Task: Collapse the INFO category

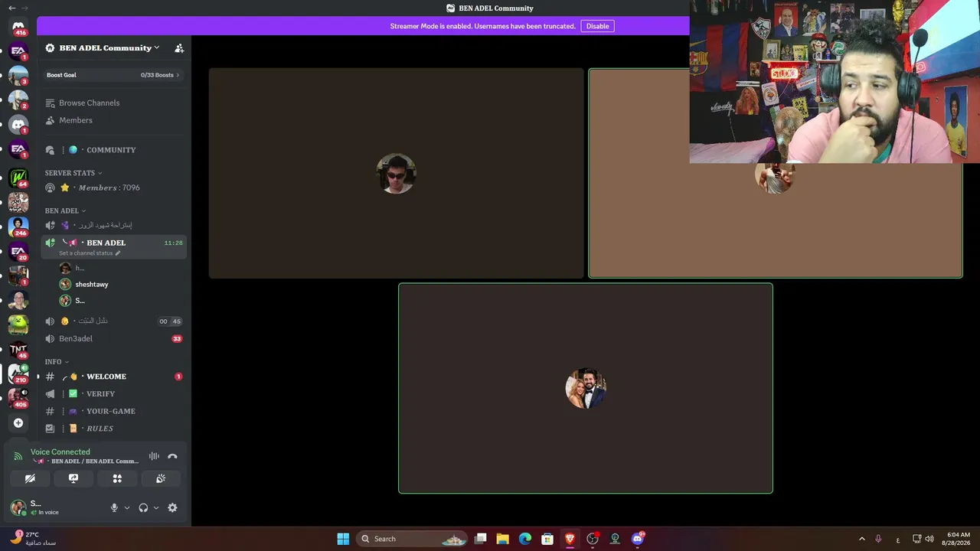Action: click(x=57, y=361)
